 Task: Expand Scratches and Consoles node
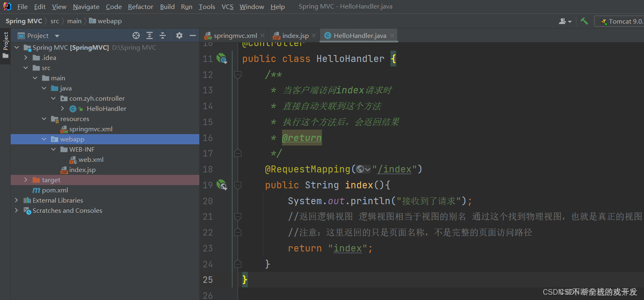point(16,211)
